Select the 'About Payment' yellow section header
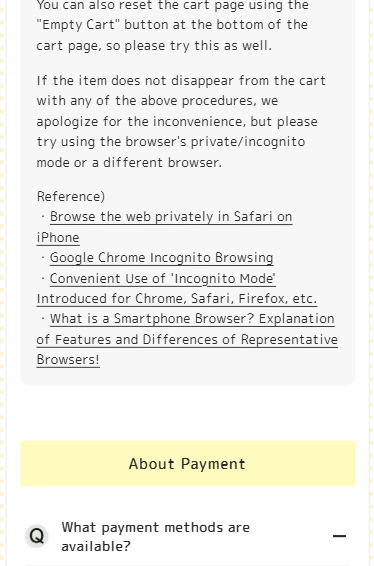The image size is (374, 566). (x=187, y=463)
